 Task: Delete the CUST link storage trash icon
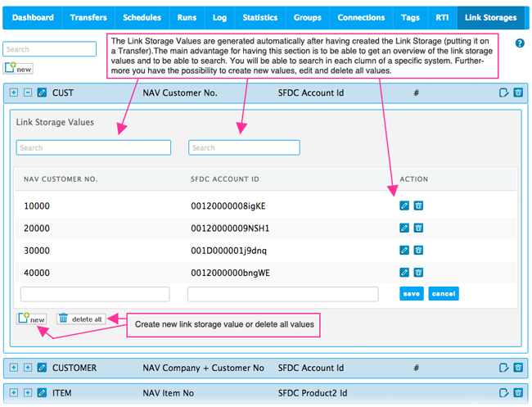[518, 93]
